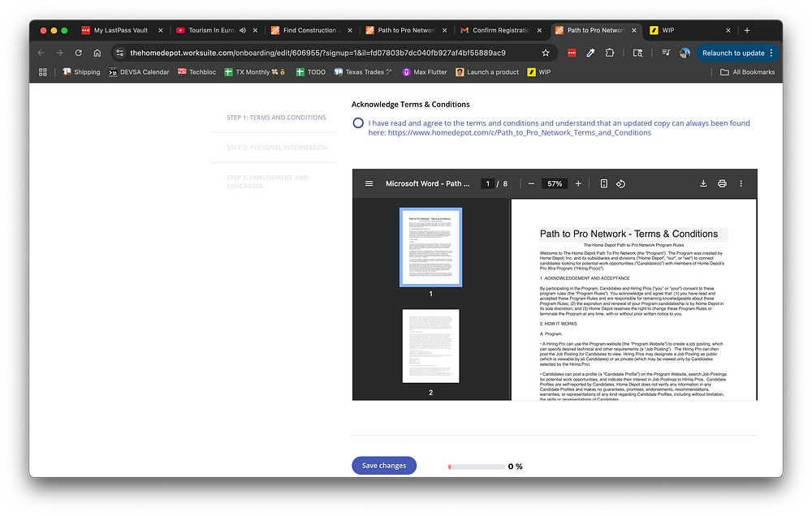Zoom in the PDF with plus icon
Image resolution: width=812 pixels, height=516 pixels.
[x=578, y=183]
